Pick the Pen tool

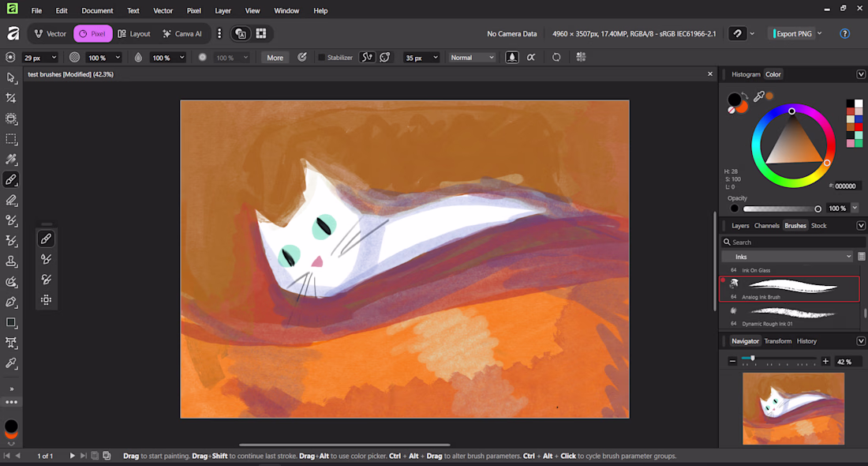click(x=11, y=303)
